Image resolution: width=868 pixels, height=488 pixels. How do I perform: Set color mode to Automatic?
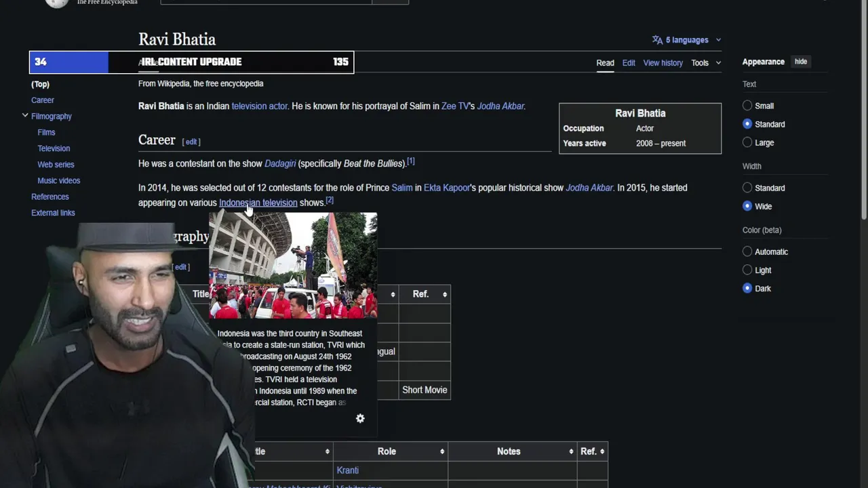pyautogui.click(x=747, y=251)
